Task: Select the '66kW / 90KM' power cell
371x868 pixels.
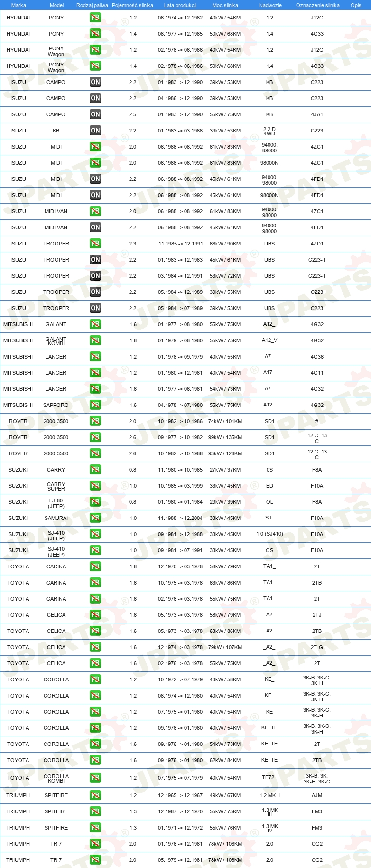Action: 225,244
